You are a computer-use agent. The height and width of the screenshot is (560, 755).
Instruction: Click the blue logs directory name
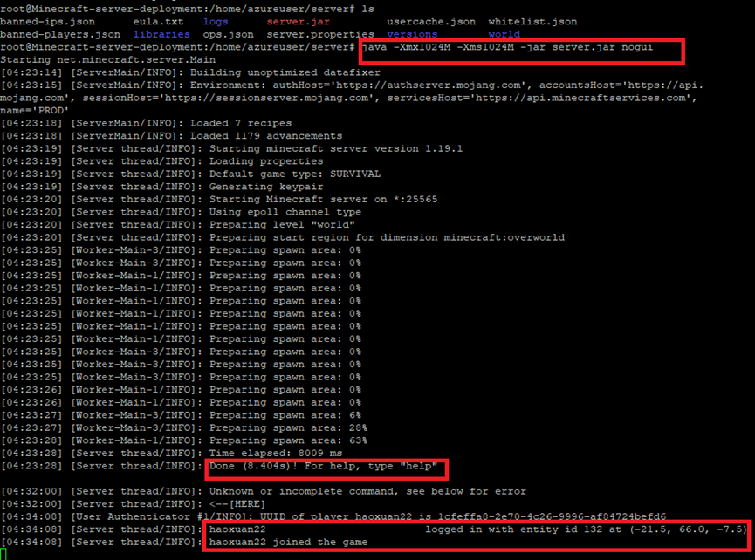tap(216, 22)
